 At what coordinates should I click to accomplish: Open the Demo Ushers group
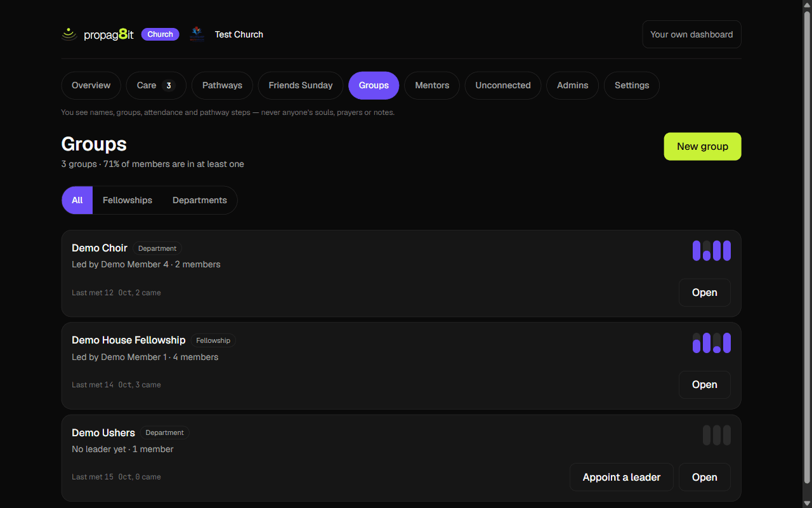tap(705, 477)
